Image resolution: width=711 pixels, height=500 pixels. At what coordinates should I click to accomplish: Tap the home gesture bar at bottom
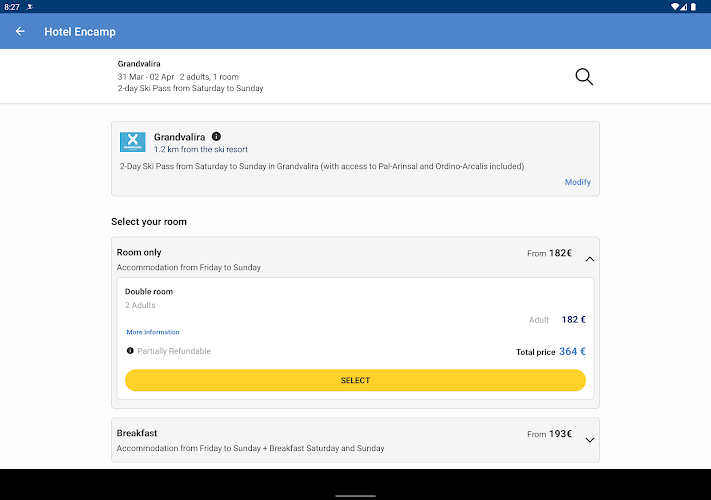click(x=355, y=494)
